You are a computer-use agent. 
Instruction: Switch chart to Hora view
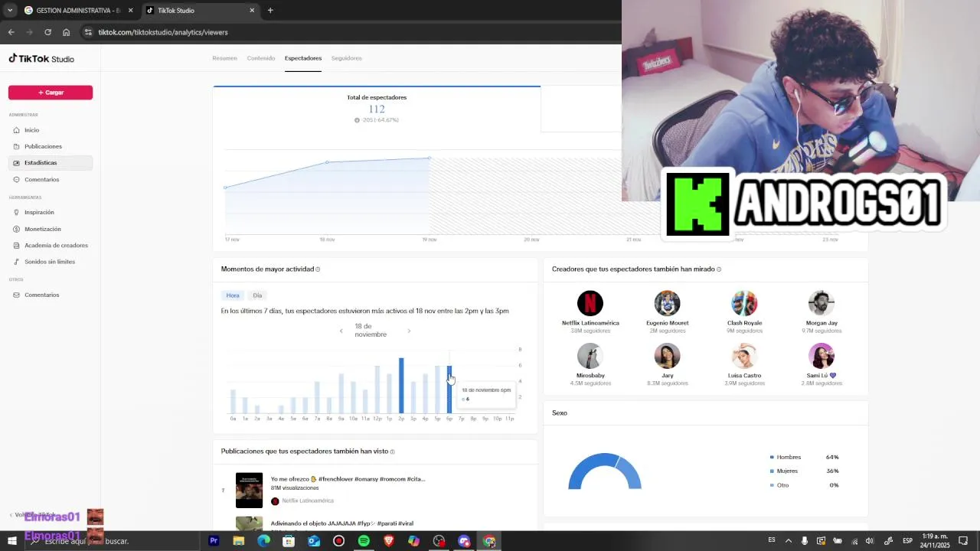point(233,295)
